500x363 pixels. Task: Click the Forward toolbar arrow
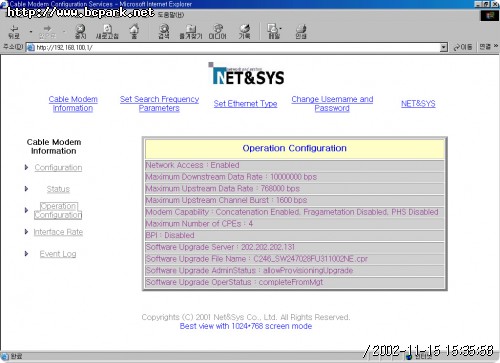(47, 32)
